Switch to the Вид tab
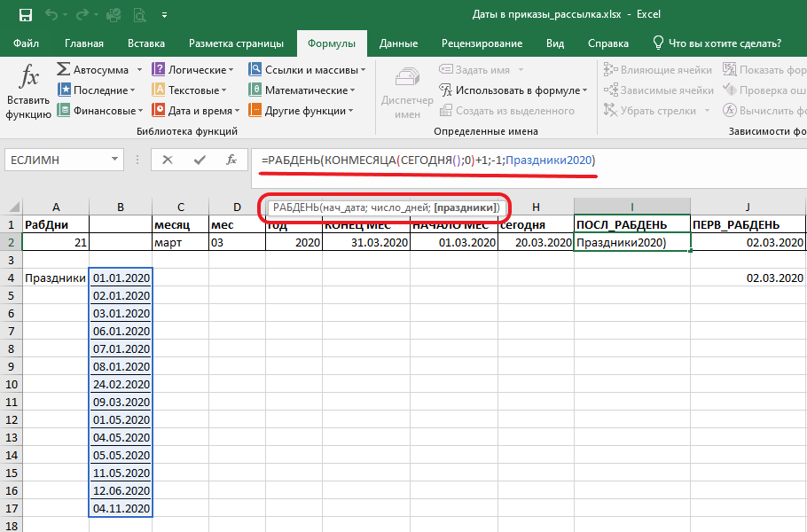The image size is (807, 532). (x=555, y=43)
